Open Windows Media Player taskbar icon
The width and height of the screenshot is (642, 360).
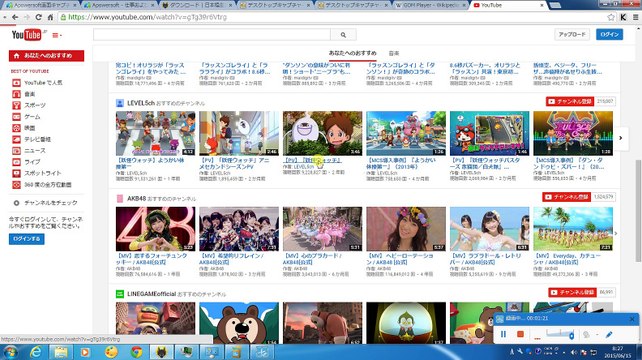tap(85, 352)
